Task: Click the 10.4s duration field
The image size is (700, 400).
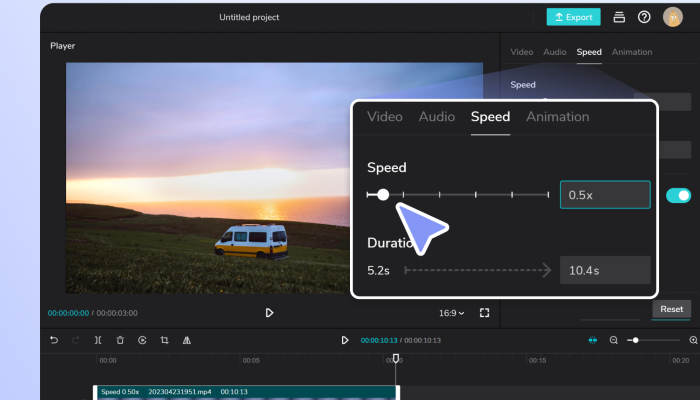Action: point(605,270)
